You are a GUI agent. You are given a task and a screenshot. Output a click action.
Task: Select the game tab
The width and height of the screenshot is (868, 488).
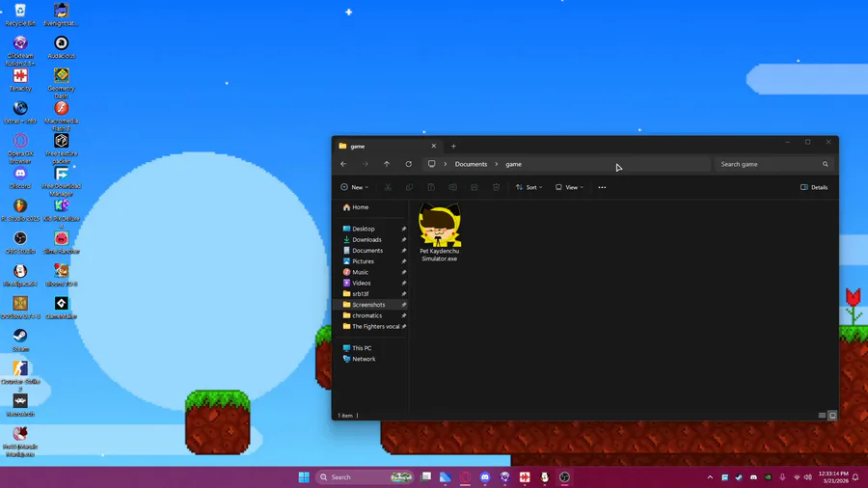click(388, 146)
